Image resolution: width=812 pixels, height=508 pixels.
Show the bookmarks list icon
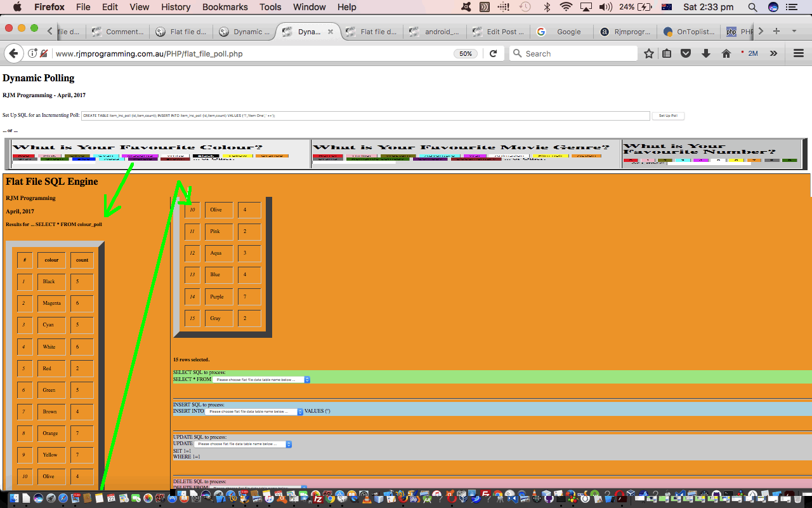click(667, 54)
